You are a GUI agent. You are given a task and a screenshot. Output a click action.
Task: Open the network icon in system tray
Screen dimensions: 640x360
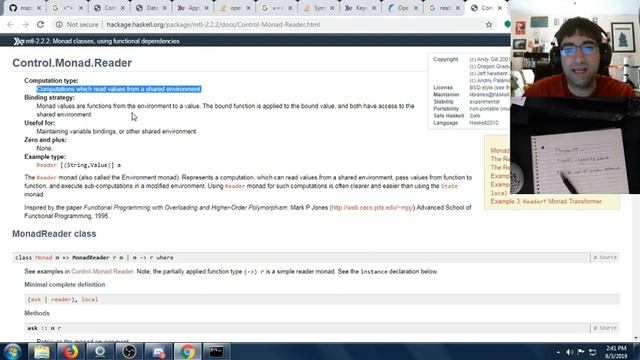pyautogui.click(x=593, y=352)
